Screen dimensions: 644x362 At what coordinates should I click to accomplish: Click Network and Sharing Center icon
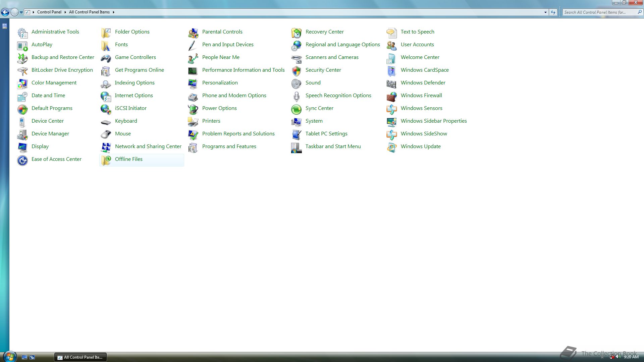click(x=106, y=147)
